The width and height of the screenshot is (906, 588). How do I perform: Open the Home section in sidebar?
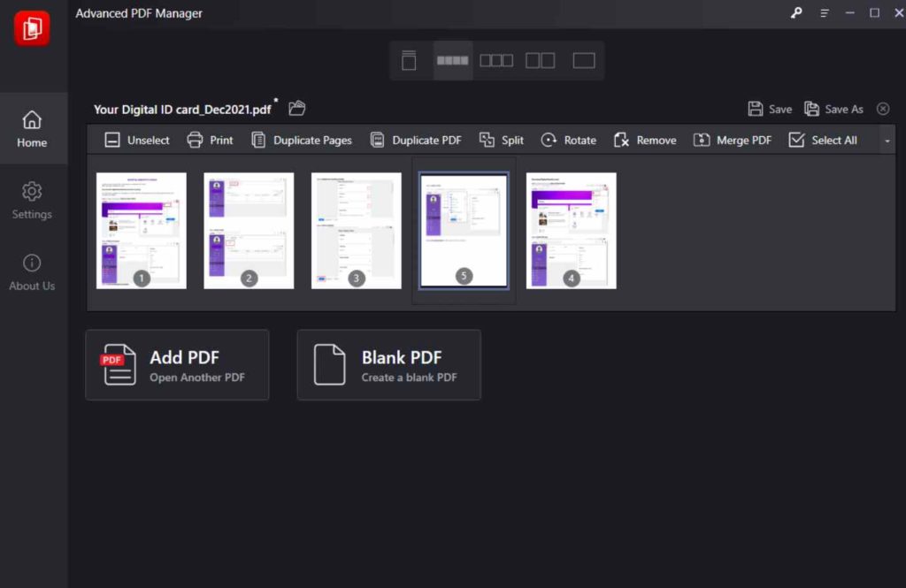32,129
